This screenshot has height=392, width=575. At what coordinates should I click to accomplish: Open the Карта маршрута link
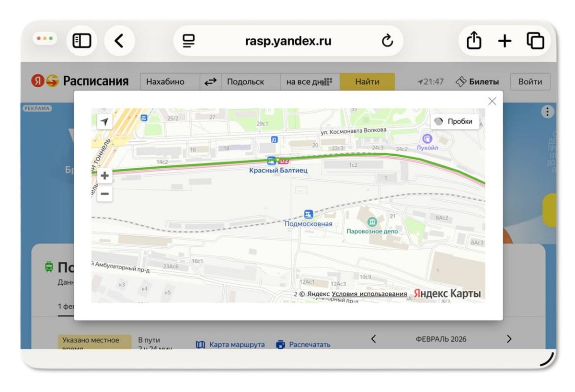[230, 345]
